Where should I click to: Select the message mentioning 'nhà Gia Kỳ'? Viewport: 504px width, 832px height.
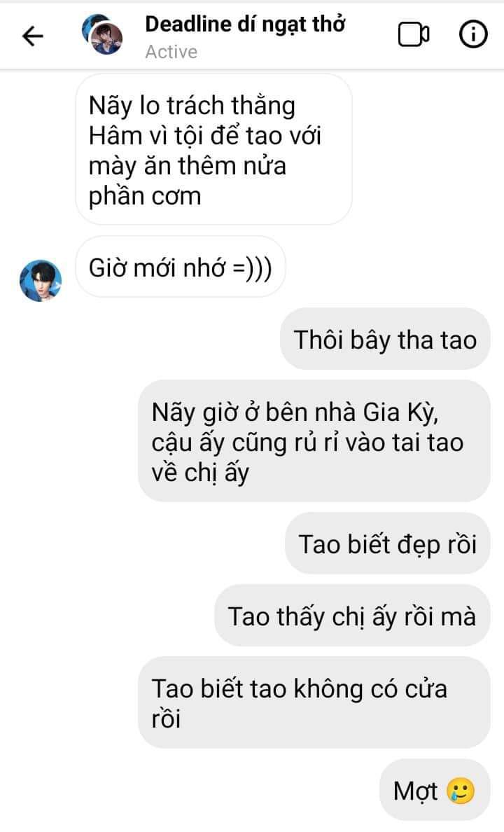(x=314, y=441)
